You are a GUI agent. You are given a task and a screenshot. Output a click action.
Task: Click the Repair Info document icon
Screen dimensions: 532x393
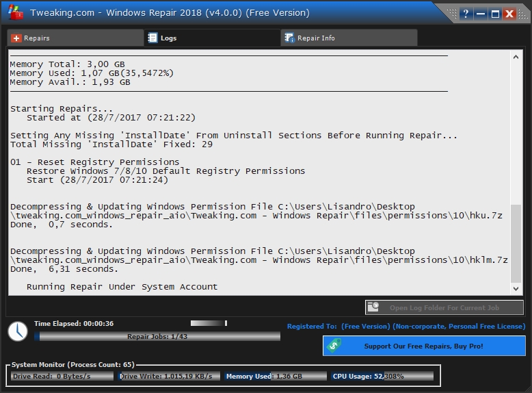coord(289,38)
